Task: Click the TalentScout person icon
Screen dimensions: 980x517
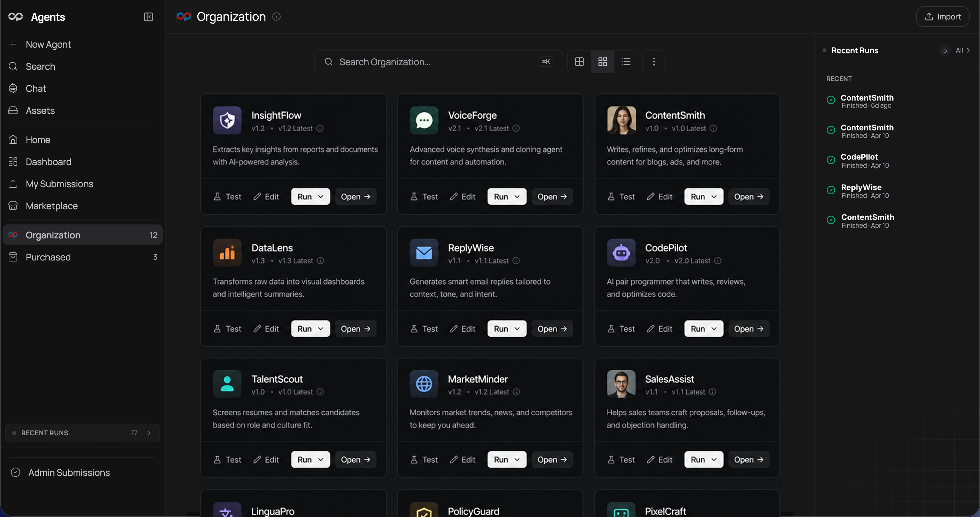Action: coord(227,384)
